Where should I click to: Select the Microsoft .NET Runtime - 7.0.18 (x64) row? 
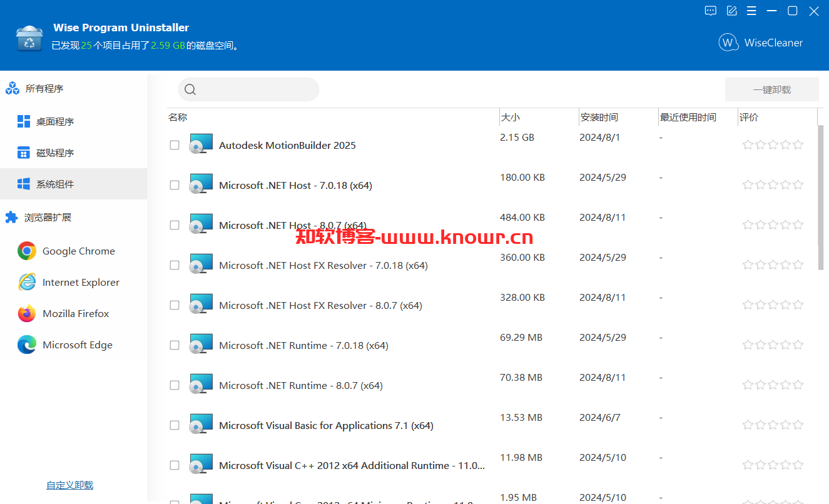492,345
